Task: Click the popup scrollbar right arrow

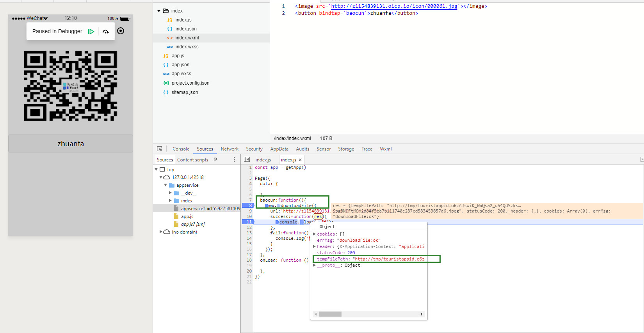Action: [x=422, y=314]
